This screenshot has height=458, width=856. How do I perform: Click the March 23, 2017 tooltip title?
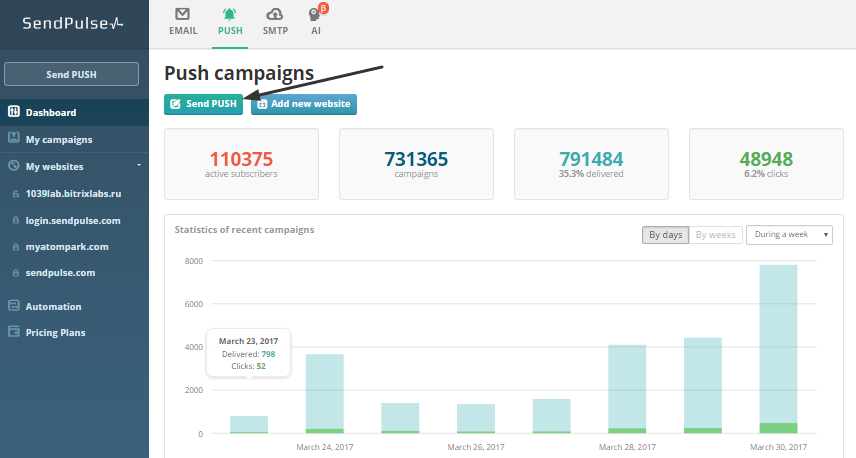click(248, 341)
